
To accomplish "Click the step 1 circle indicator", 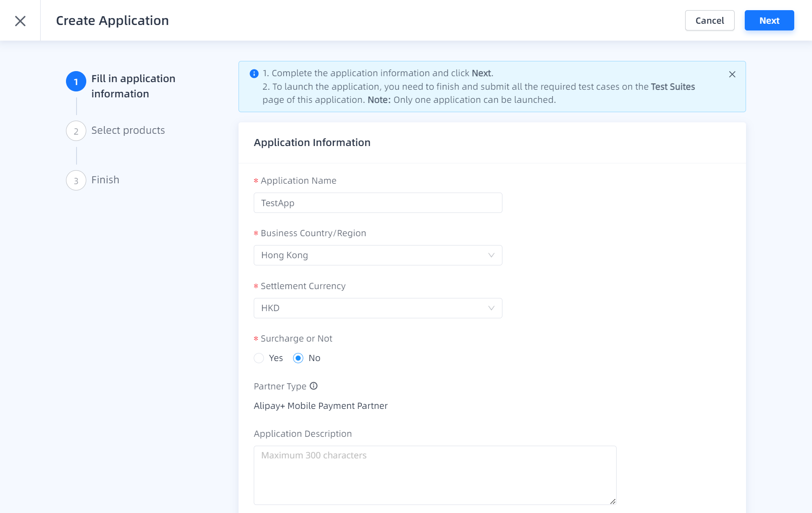I will (x=76, y=82).
